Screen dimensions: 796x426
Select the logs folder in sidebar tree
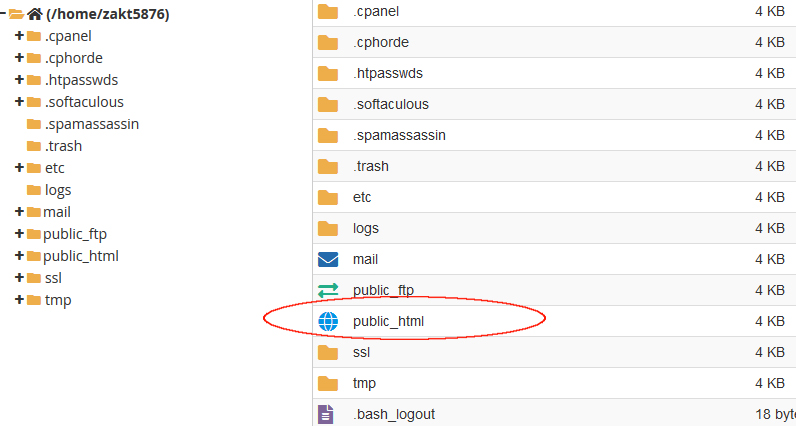coord(57,190)
